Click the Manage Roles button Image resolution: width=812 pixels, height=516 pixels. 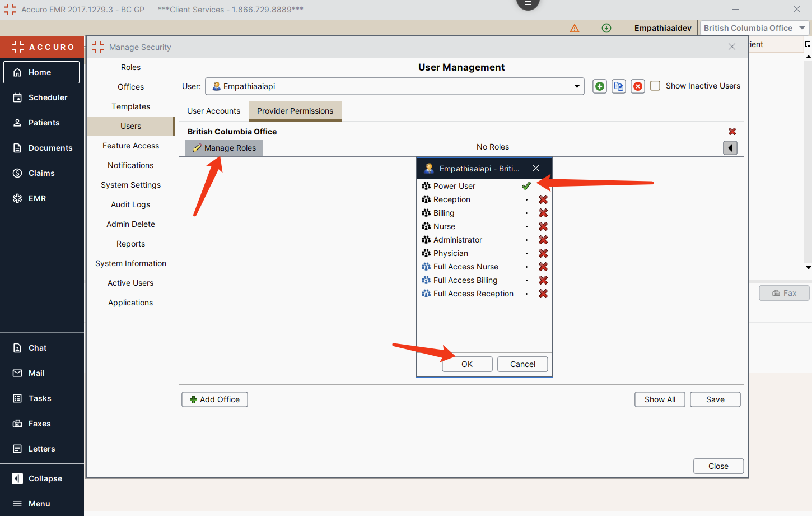point(224,148)
